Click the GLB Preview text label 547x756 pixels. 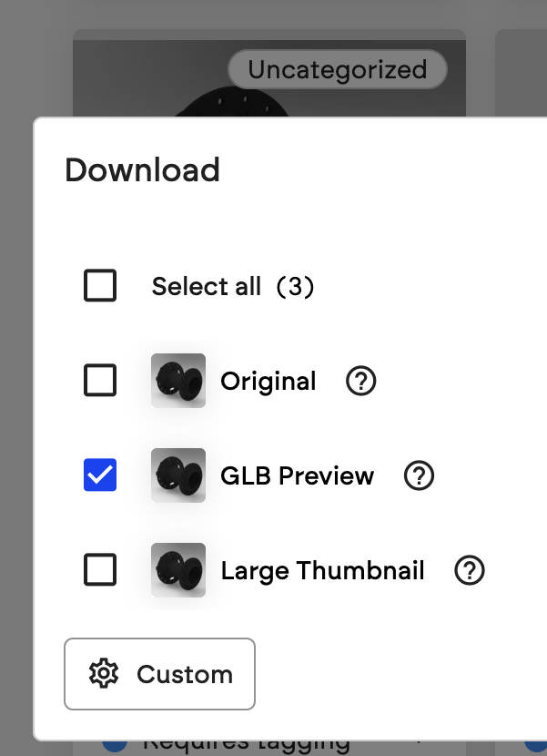pyautogui.click(x=298, y=475)
